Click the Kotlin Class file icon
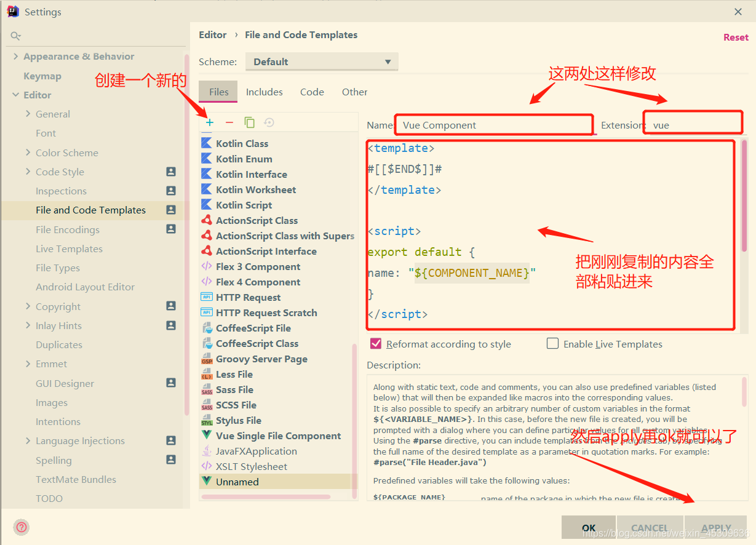This screenshot has height=545, width=756. 207,143
